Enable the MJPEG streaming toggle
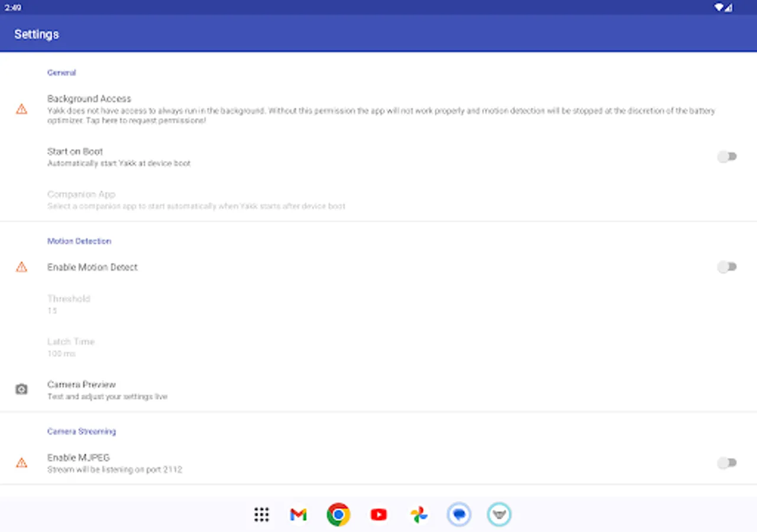The height and width of the screenshot is (532, 757). [727, 462]
